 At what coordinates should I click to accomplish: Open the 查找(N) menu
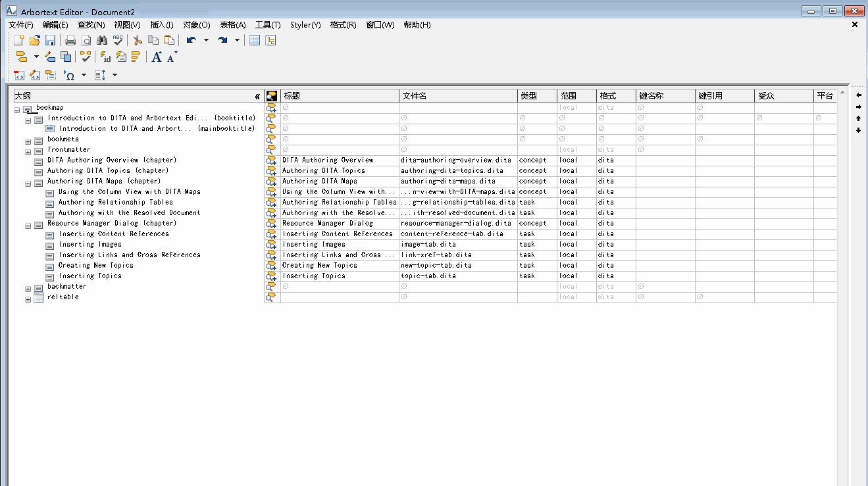[x=91, y=25]
